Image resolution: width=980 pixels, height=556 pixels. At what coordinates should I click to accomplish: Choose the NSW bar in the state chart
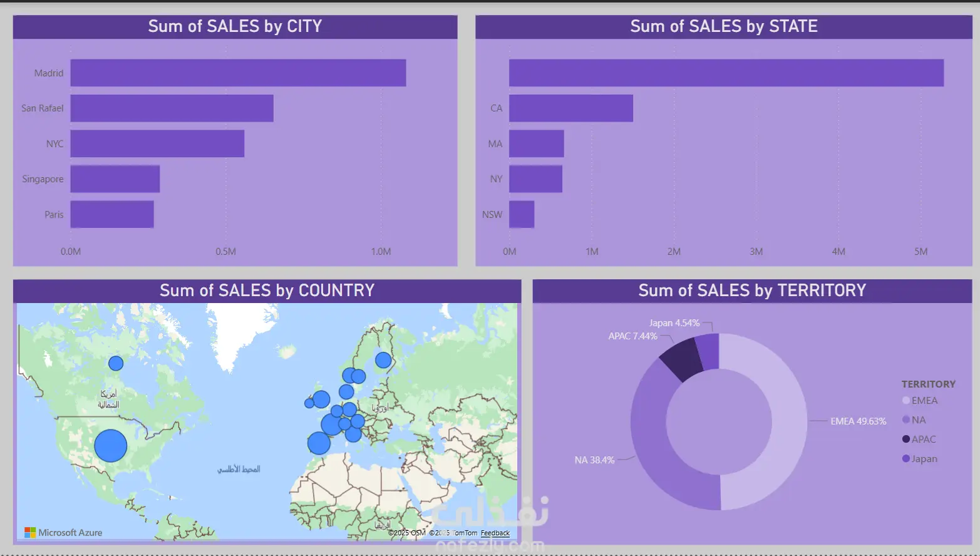pos(522,214)
